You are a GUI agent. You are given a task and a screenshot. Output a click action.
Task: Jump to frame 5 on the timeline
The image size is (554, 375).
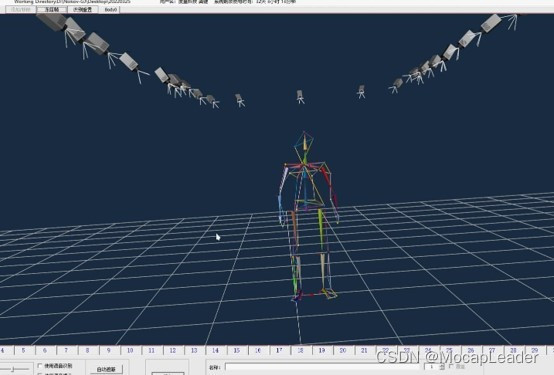(x=23, y=350)
